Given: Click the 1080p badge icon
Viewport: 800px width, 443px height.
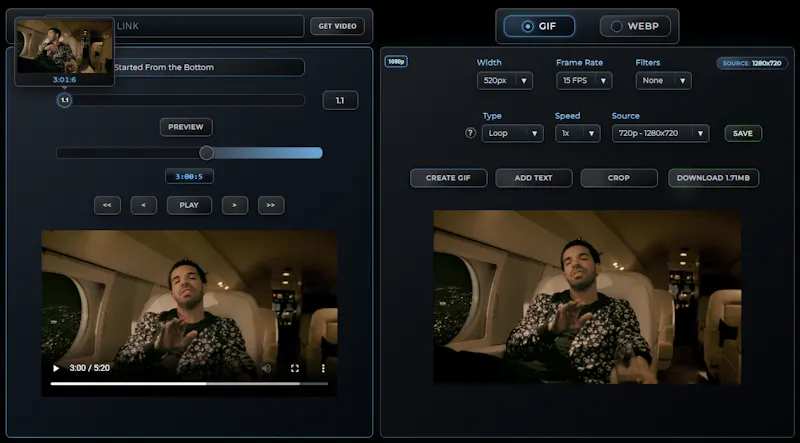Looking at the screenshot, I should click(396, 62).
